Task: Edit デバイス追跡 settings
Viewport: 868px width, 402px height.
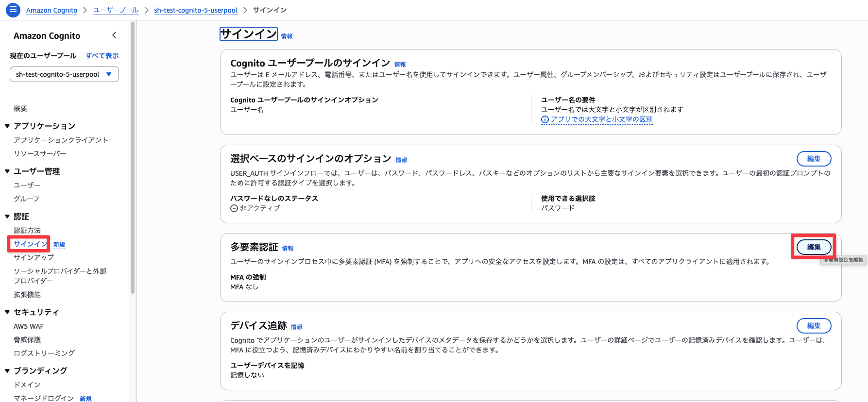Action: click(814, 326)
